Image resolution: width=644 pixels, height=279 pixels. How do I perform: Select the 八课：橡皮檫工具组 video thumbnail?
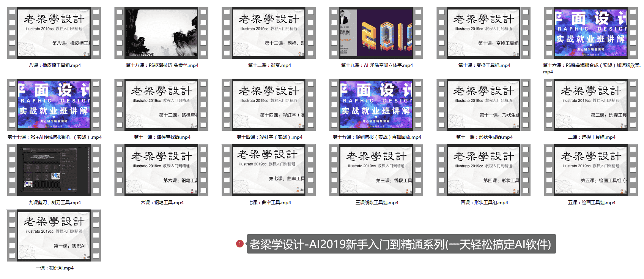pos(54,33)
